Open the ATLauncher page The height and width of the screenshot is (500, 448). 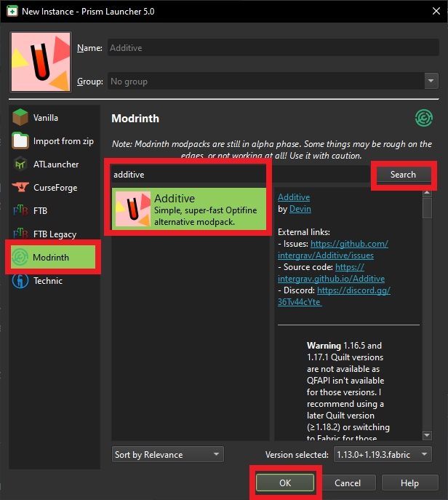tap(54, 164)
